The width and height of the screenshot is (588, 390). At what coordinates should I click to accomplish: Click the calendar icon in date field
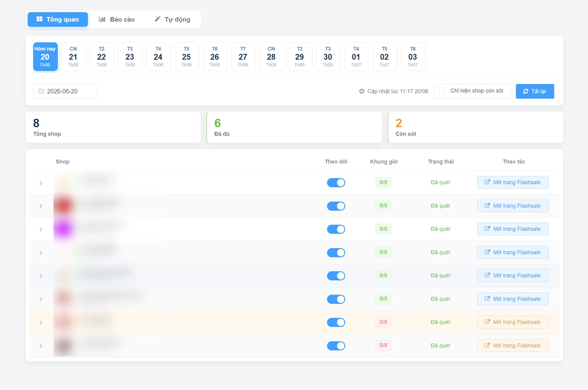[41, 91]
